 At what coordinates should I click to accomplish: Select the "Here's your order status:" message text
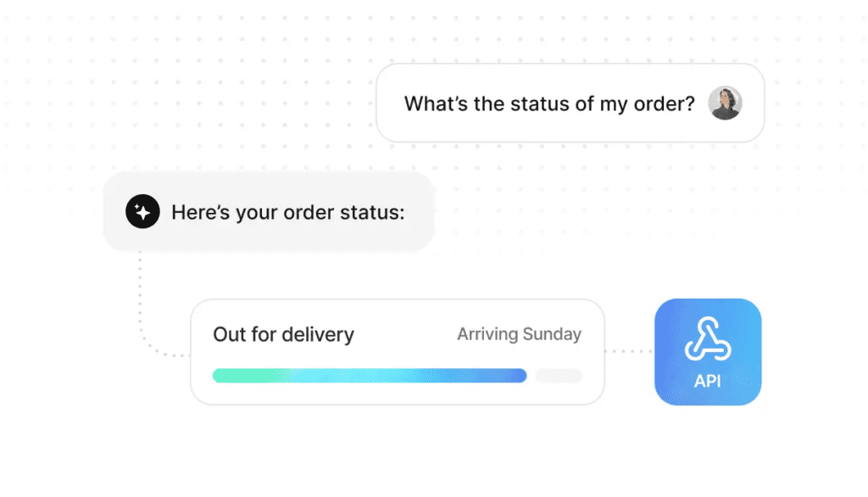(288, 212)
